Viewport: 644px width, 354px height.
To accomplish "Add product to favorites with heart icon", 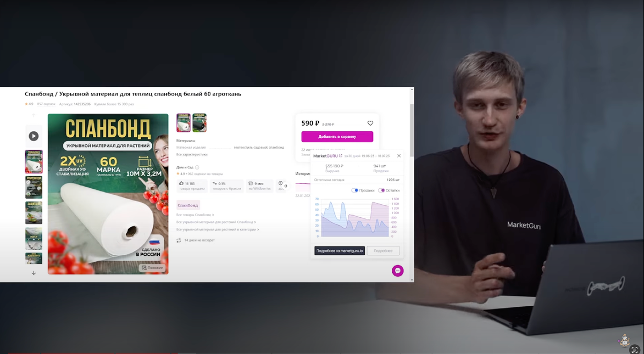I will coord(370,123).
